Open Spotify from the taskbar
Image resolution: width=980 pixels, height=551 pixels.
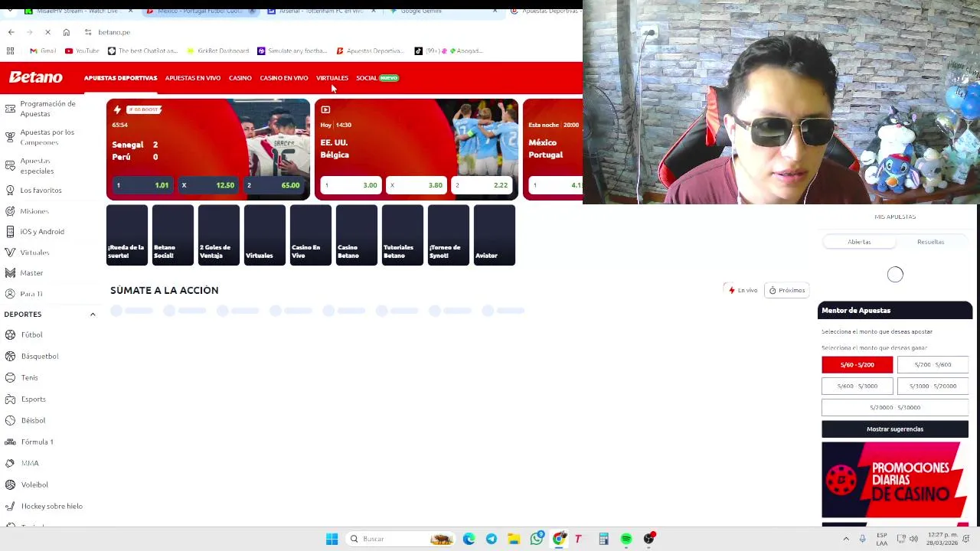[x=626, y=539]
